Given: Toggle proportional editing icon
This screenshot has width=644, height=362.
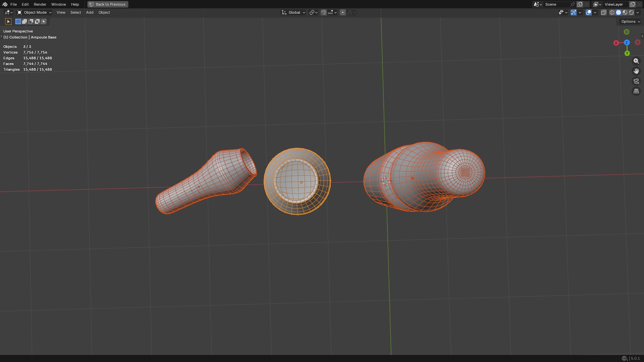Looking at the screenshot, I should point(342,12).
